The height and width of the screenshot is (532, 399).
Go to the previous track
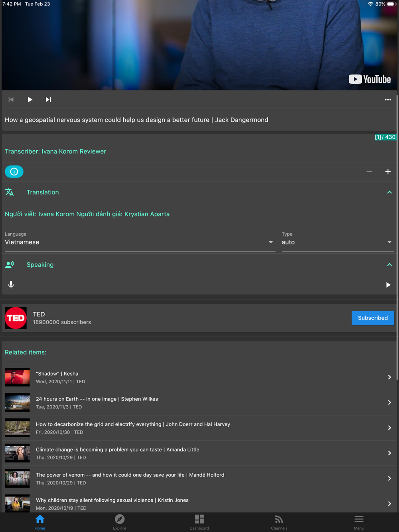(x=11, y=100)
